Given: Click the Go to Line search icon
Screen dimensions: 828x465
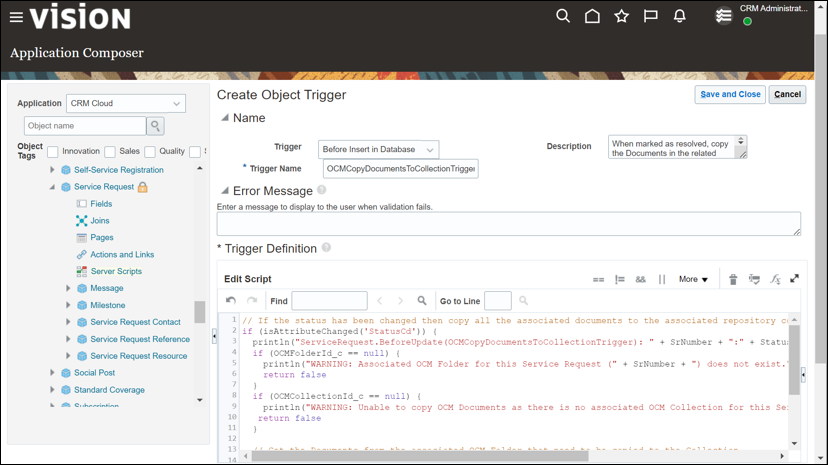Looking at the screenshot, I should (x=523, y=300).
